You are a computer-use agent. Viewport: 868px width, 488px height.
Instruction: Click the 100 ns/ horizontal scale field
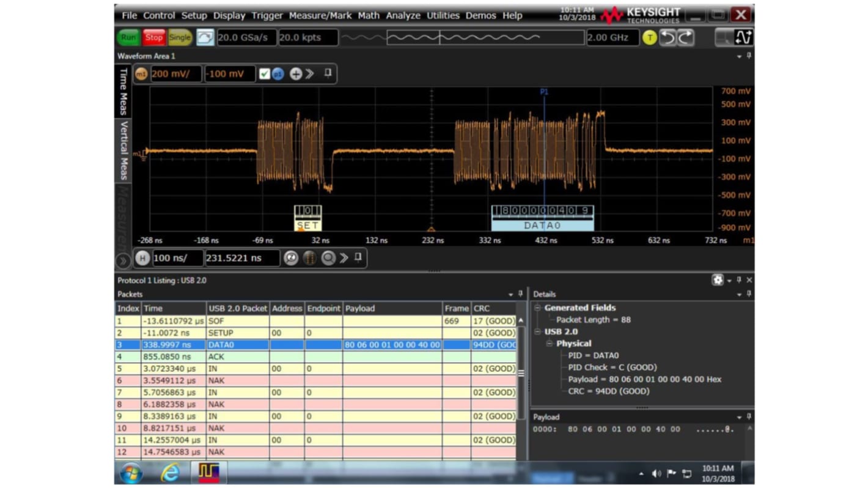tap(177, 258)
